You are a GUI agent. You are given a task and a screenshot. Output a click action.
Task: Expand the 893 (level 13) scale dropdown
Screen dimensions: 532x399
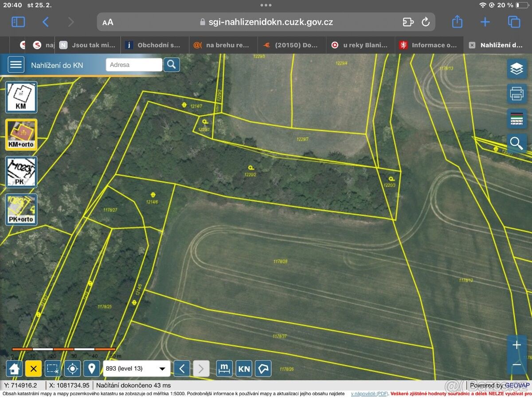[136, 368]
